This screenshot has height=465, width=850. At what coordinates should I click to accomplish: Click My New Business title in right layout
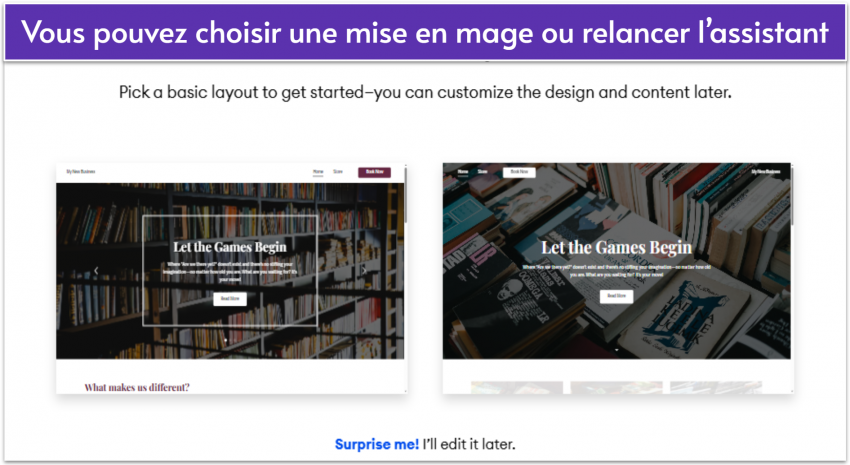pos(765,172)
